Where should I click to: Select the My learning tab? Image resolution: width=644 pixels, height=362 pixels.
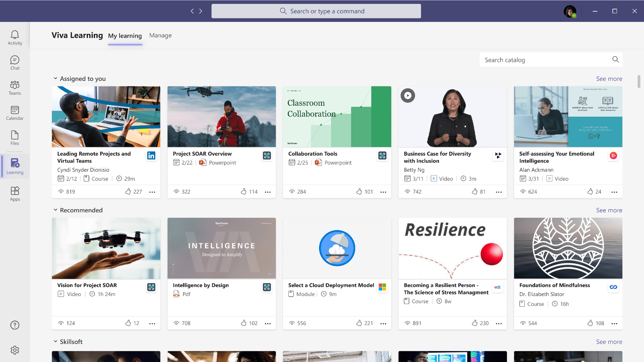point(125,36)
